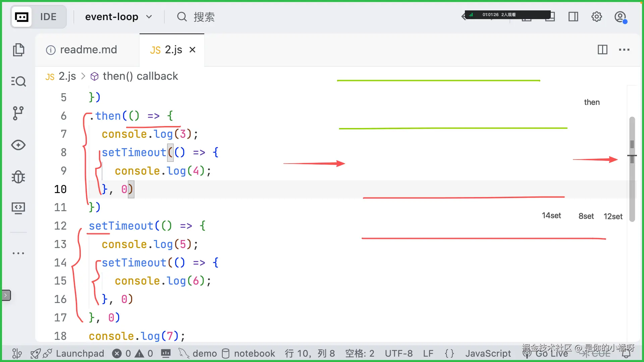The image size is (644, 362).
Task: Switch to the readme.md tab
Action: (x=88, y=50)
